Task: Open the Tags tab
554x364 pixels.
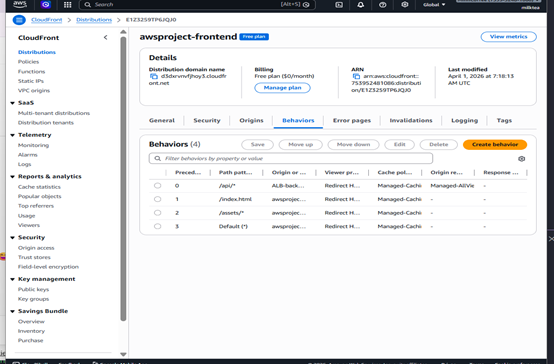Action: 504,121
